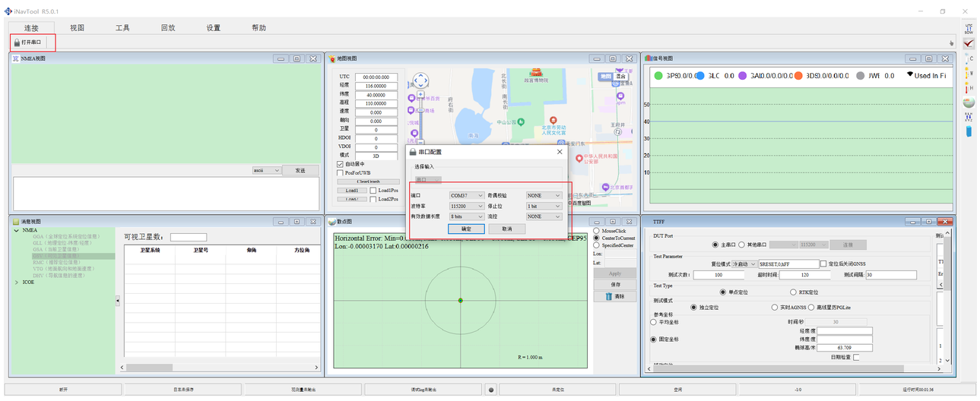Select the 实时AGNSS radio button
Viewport: 980px width, 401px height.
coord(774,308)
